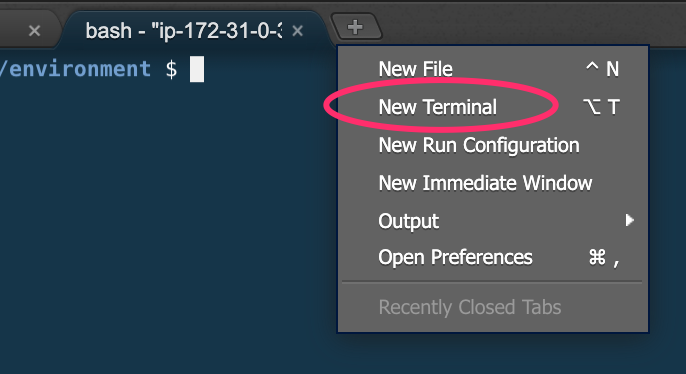Open a New Immediate Window

click(x=493, y=183)
